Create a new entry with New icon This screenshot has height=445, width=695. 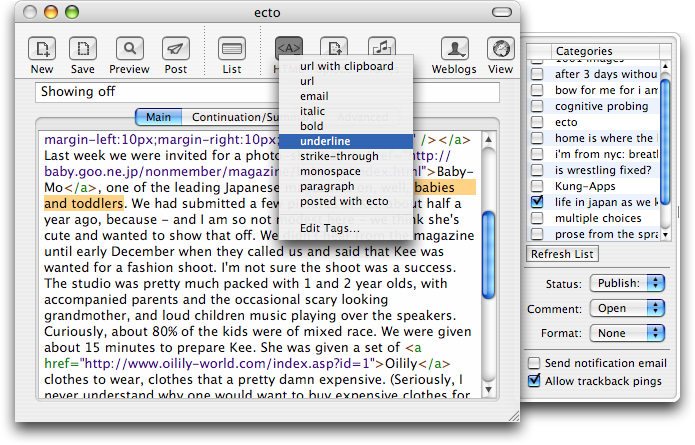point(42,48)
